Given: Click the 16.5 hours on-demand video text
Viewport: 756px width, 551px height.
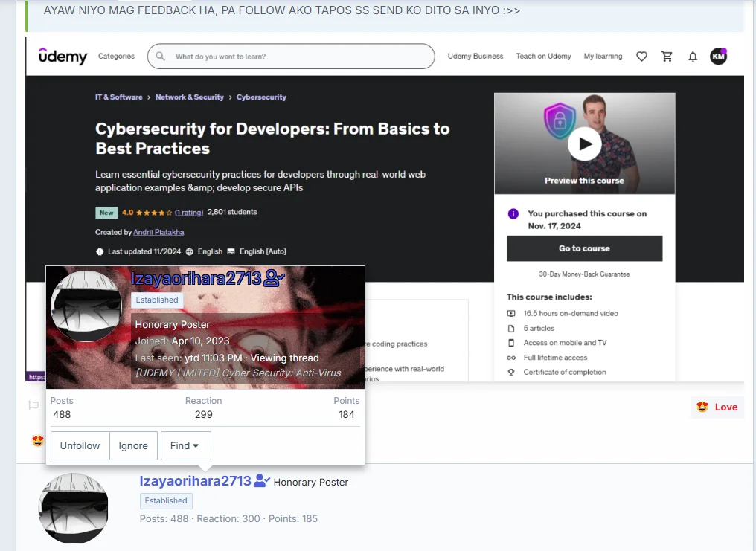Looking at the screenshot, I should [571, 314].
